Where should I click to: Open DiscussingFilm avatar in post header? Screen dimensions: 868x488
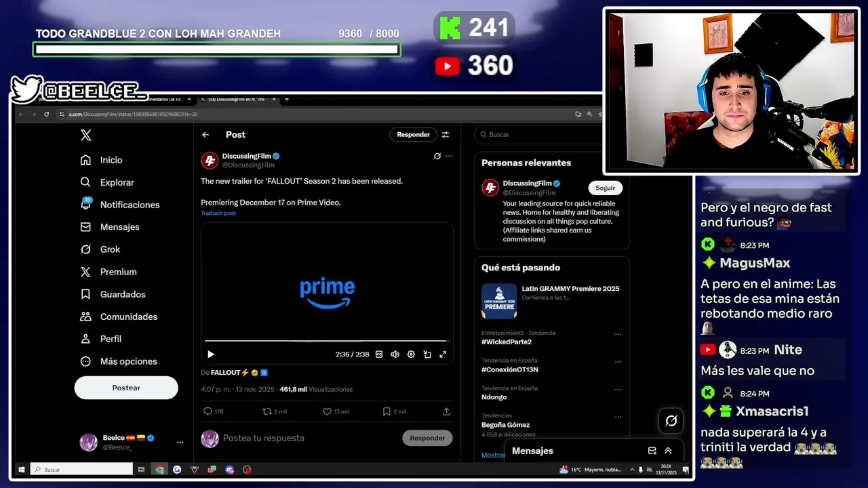[210, 161]
